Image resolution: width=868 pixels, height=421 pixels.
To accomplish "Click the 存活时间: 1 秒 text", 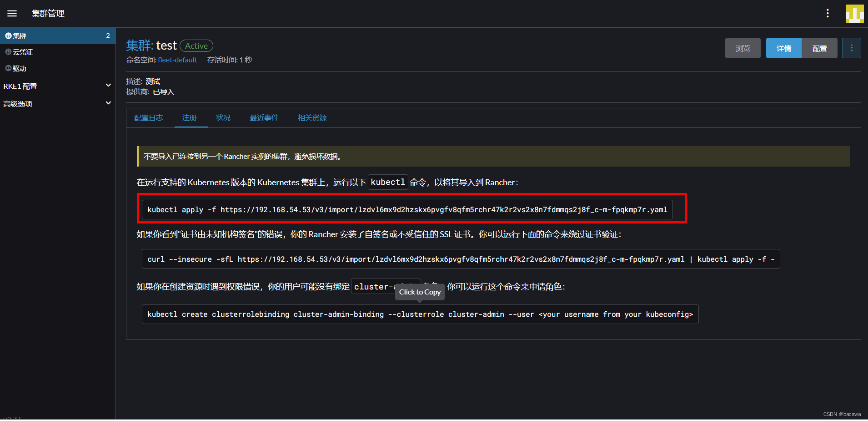I will (230, 60).
